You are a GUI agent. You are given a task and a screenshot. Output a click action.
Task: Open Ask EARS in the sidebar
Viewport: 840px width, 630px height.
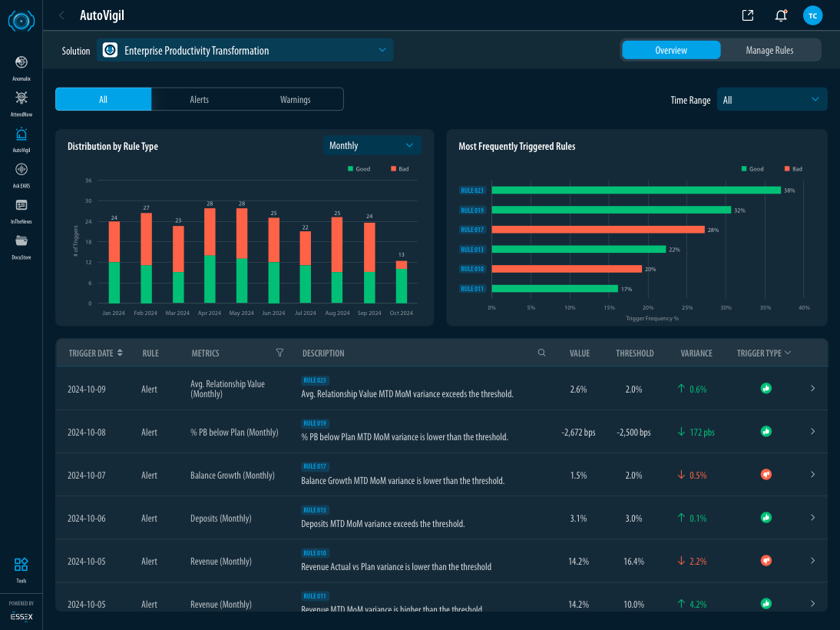[21, 170]
